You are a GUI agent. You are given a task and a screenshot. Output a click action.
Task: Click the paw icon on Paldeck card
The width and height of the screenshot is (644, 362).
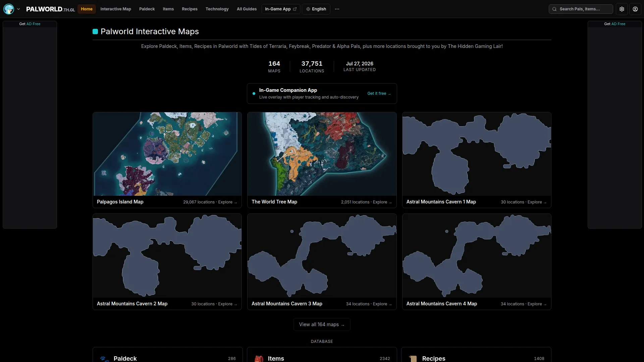104,359
